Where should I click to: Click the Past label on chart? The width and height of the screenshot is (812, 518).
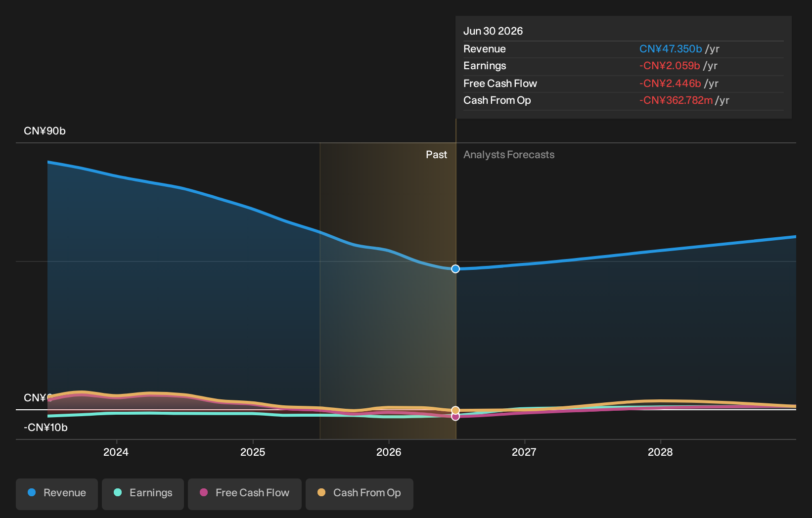pyautogui.click(x=437, y=155)
